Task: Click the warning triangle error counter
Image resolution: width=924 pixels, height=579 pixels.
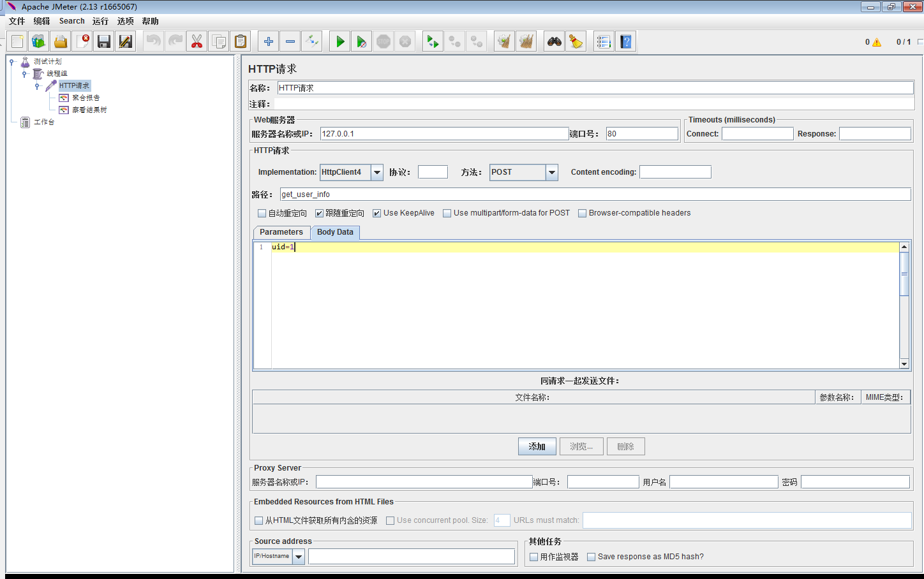Action: (x=877, y=42)
